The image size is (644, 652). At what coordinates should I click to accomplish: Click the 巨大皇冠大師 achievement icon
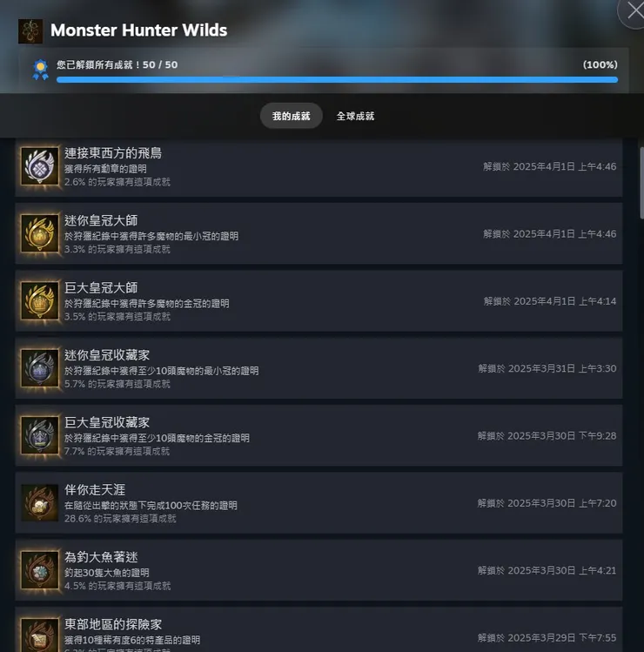(40, 301)
